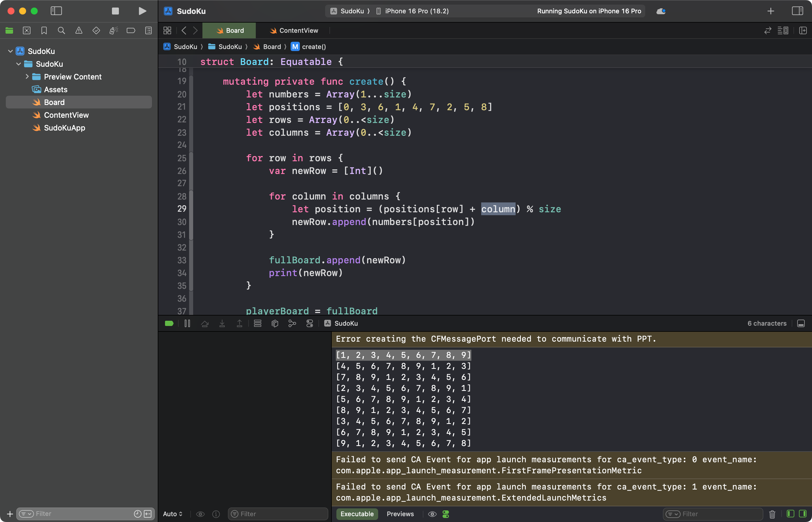The width and height of the screenshot is (812, 522).
Task: Open Environment Overrides in the debug bar
Action: (309, 323)
